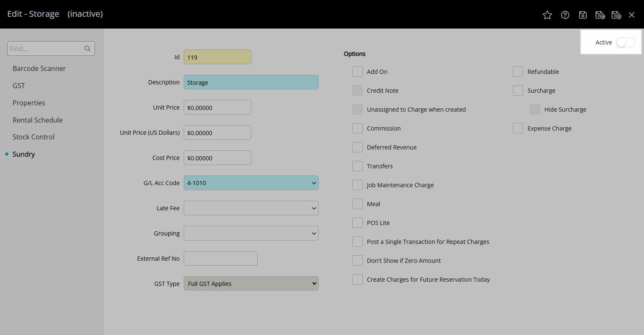Click the Find search field

pos(51,49)
